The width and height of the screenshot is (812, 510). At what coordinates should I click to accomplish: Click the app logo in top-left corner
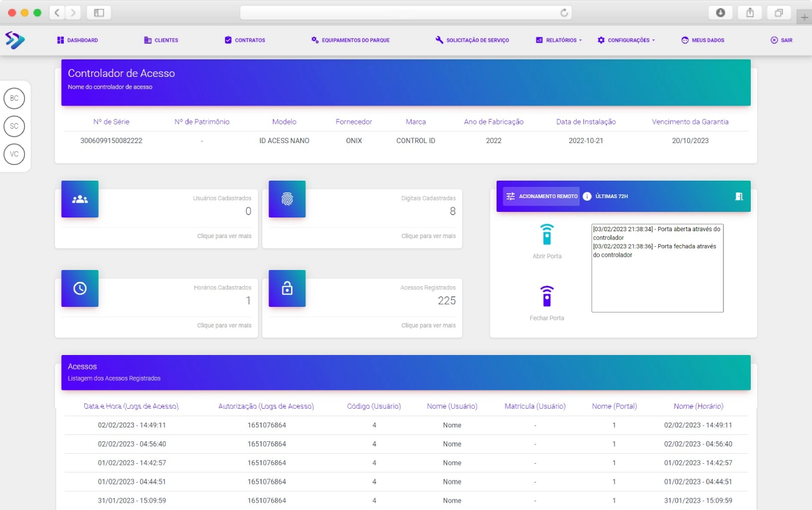pos(14,40)
